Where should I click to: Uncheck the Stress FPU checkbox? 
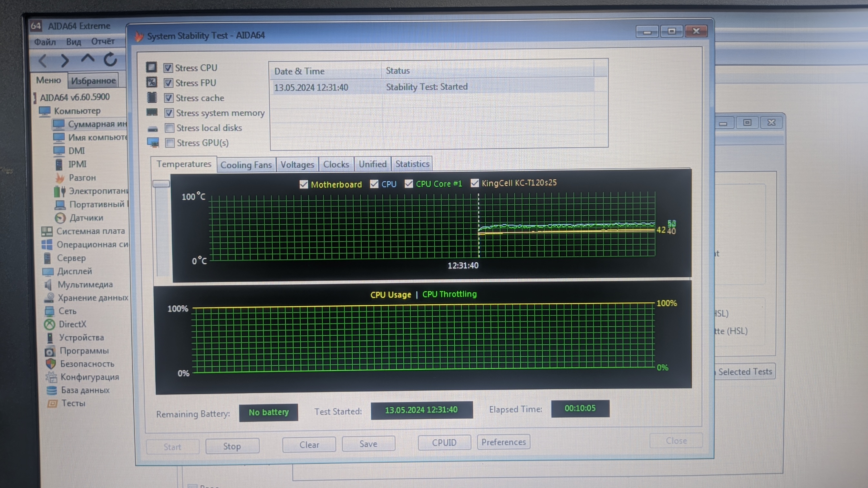169,83
